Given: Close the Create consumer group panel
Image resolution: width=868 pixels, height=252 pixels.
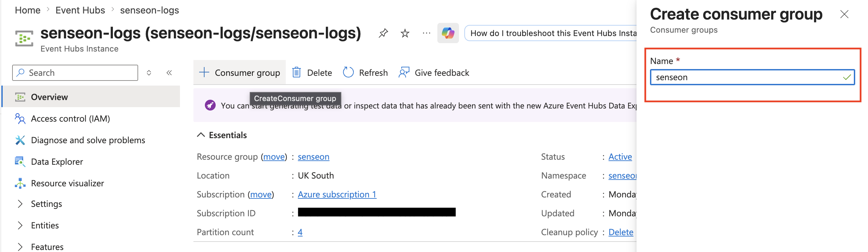Looking at the screenshot, I should click(844, 14).
